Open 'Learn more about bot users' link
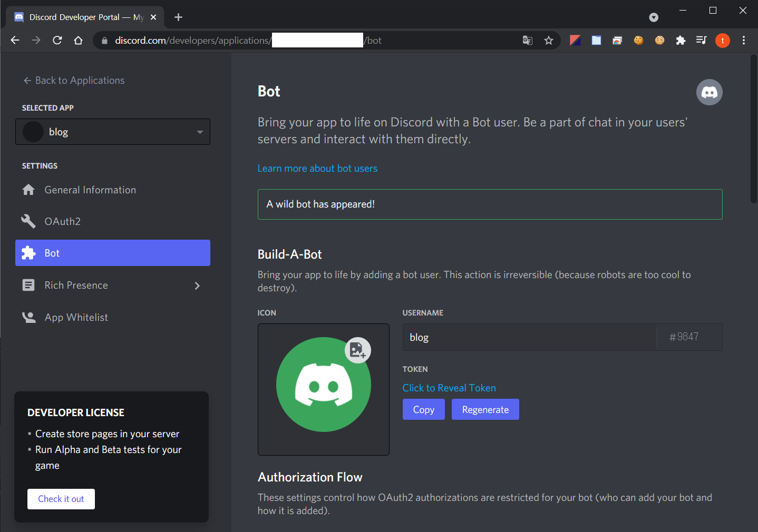The width and height of the screenshot is (758, 532). 317,169
